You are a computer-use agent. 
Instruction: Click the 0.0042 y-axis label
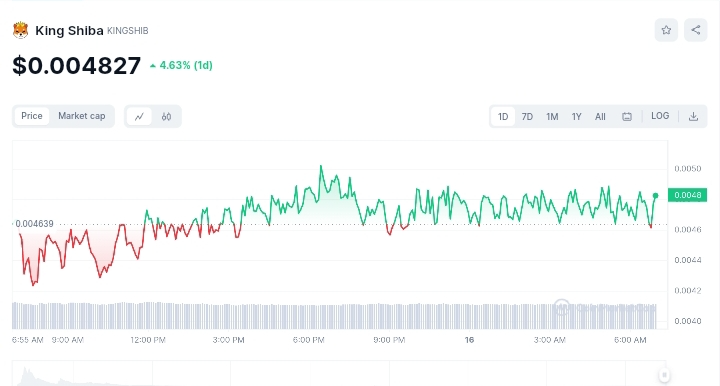pos(688,291)
